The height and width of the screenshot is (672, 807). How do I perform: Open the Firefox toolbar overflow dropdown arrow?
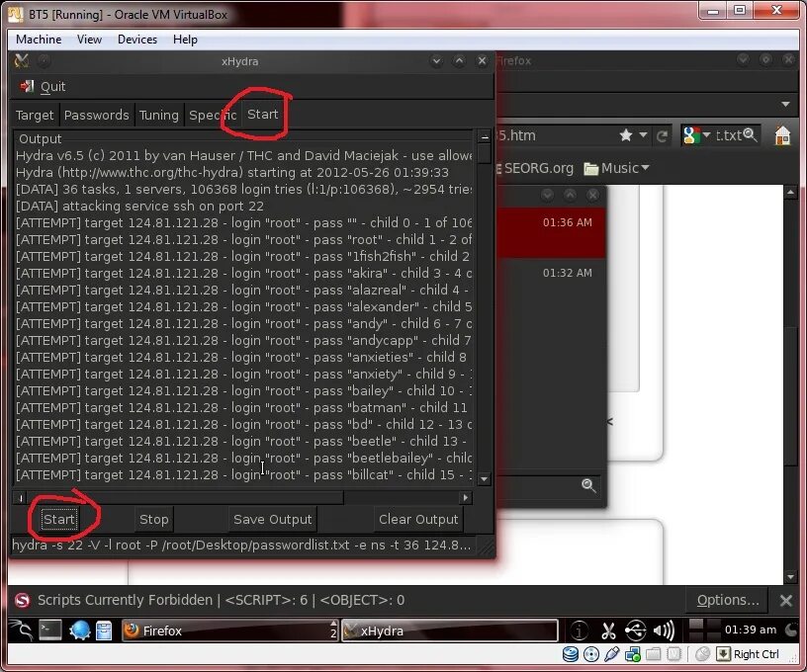(x=785, y=104)
